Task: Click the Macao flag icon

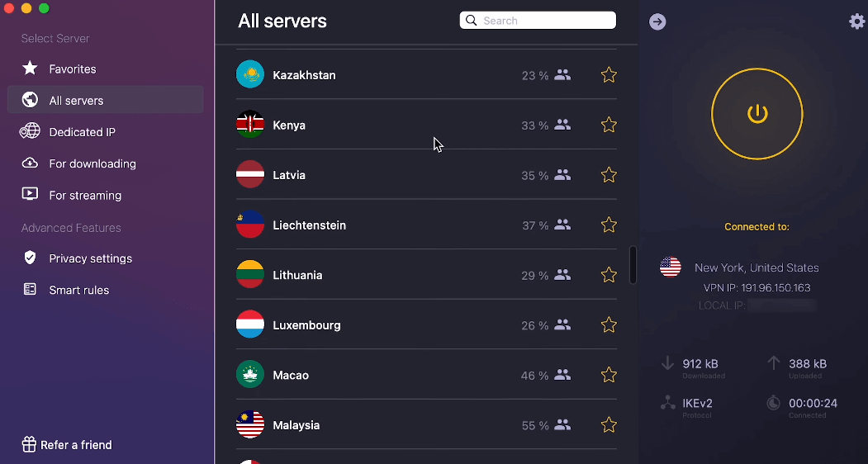Action: pyautogui.click(x=250, y=376)
